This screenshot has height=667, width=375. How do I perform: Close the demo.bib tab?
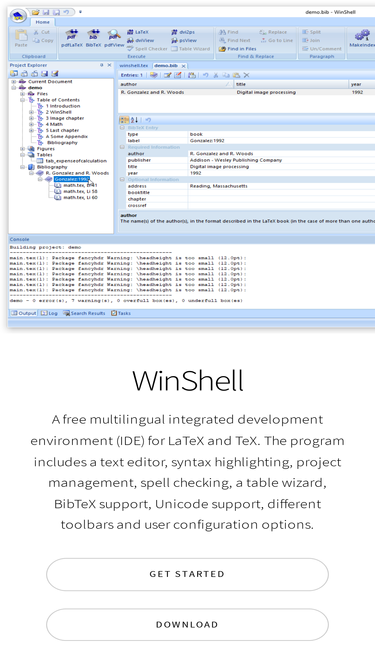click(183, 66)
